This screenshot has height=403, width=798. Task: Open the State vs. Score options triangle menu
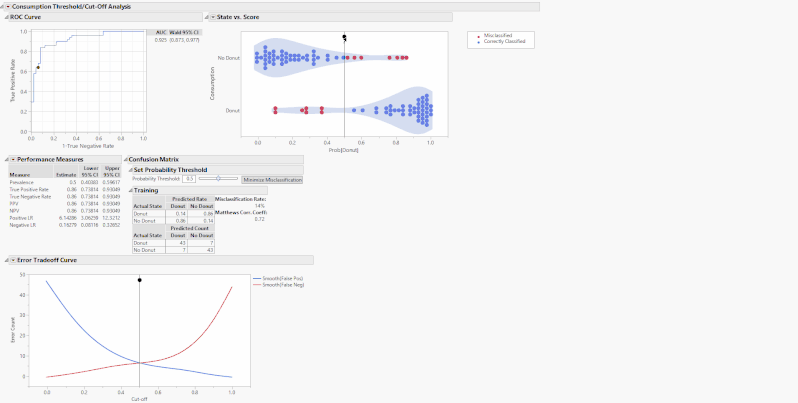click(x=213, y=17)
